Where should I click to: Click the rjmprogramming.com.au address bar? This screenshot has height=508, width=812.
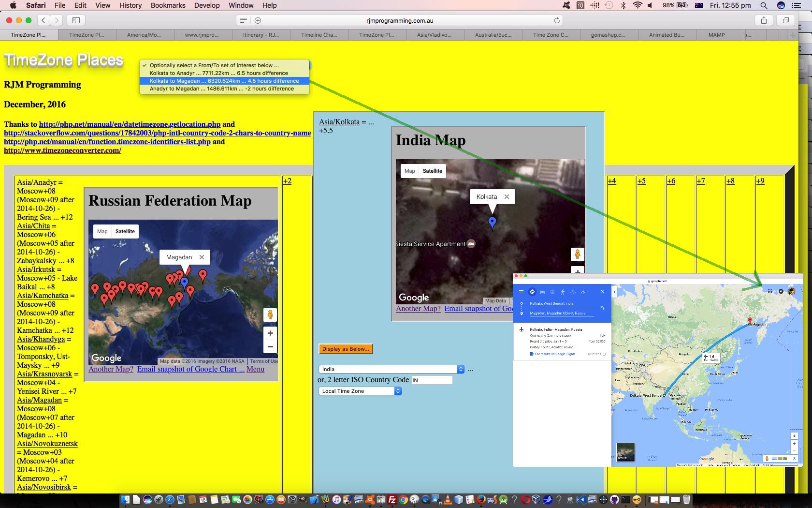400,20
